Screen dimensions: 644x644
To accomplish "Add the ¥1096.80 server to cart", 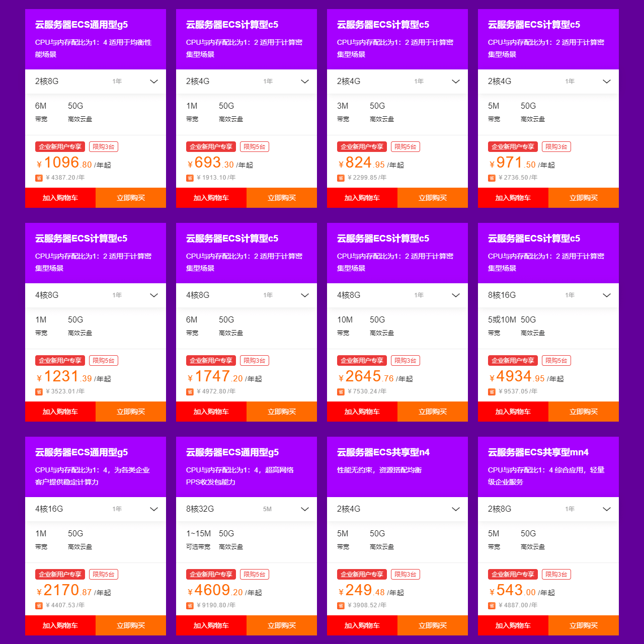I will 60,198.
